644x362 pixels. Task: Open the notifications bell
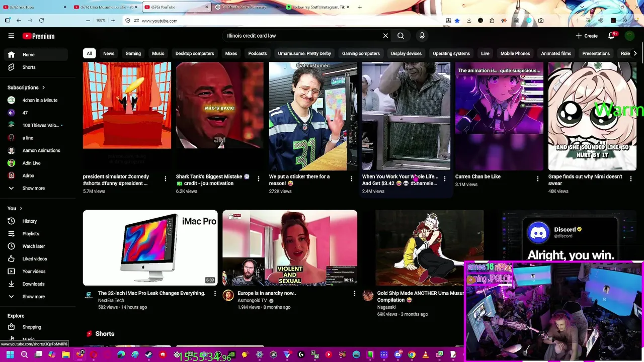611,36
